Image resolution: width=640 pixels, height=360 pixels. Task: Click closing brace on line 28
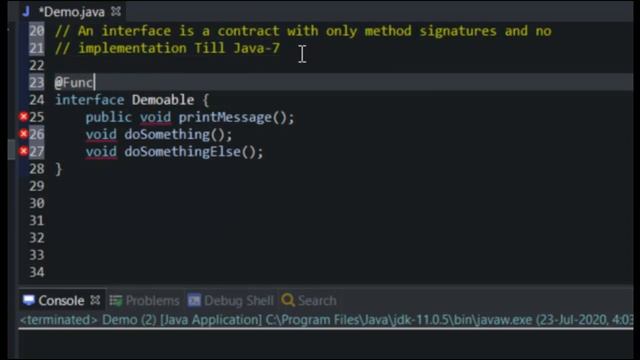coord(59,169)
